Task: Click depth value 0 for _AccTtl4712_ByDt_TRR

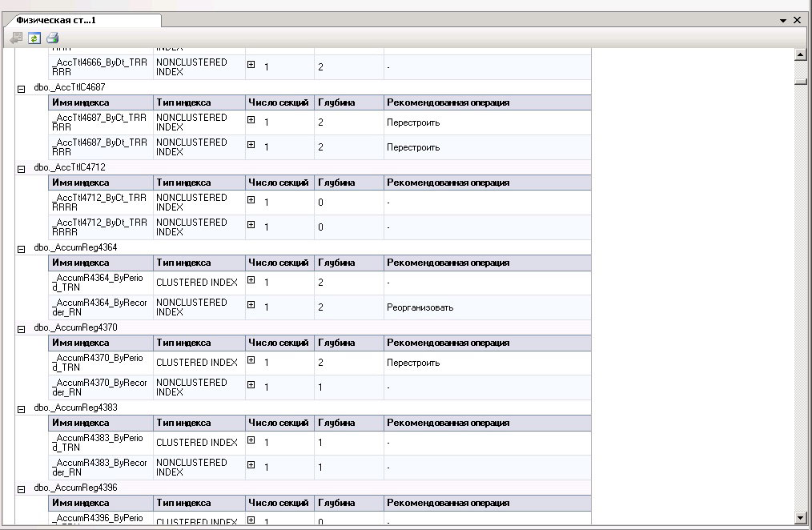Action: pyautogui.click(x=320, y=227)
